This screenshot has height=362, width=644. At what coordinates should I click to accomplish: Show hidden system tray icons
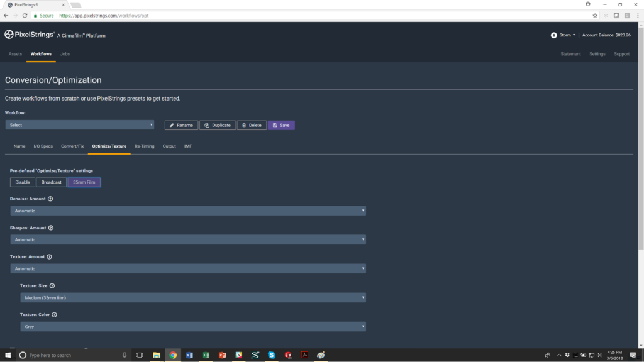(559, 355)
